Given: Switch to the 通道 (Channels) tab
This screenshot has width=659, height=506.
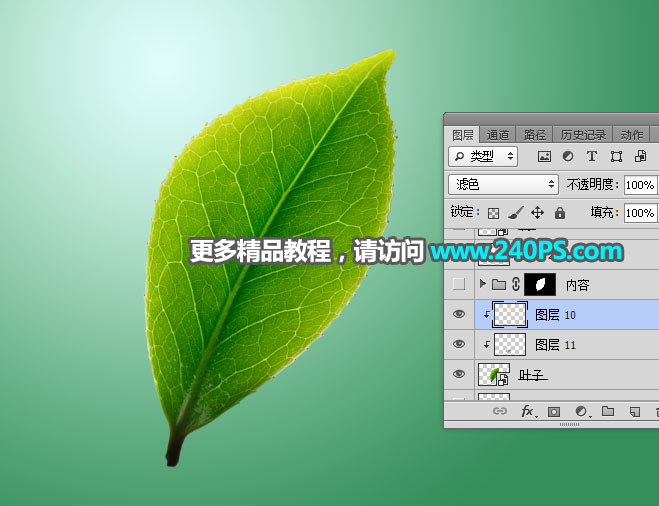Looking at the screenshot, I should [x=498, y=135].
